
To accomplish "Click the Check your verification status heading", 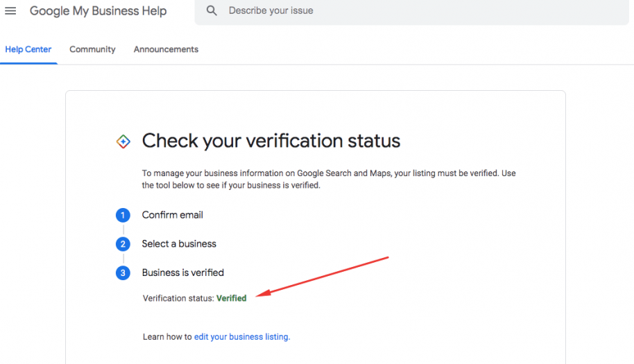I will [271, 141].
